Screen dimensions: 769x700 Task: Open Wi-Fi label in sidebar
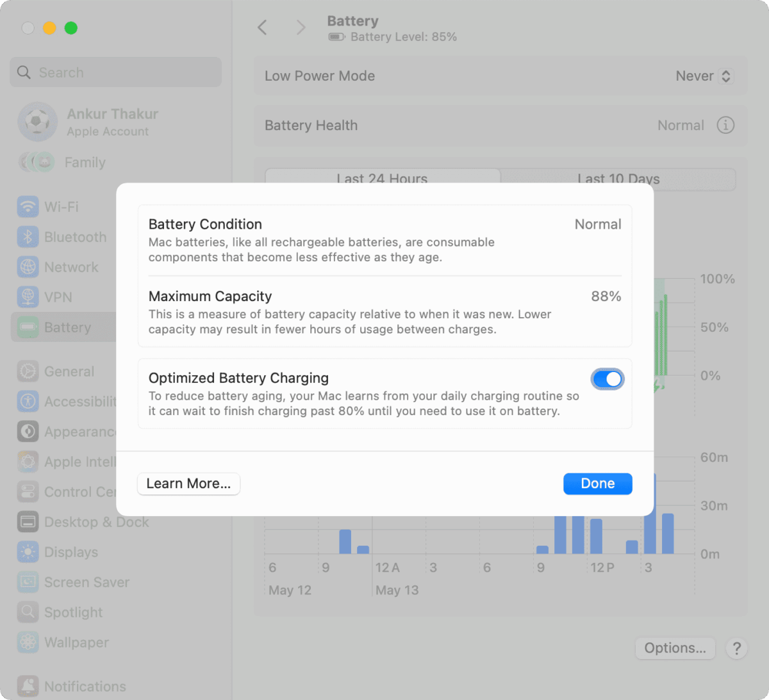(62, 207)
